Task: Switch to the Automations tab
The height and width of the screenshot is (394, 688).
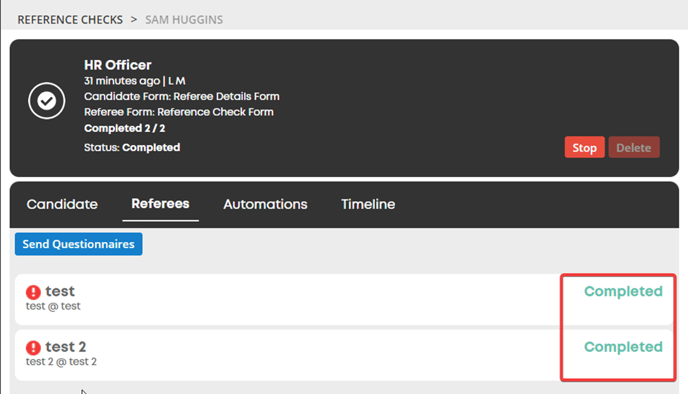Action: coord(265,204)
